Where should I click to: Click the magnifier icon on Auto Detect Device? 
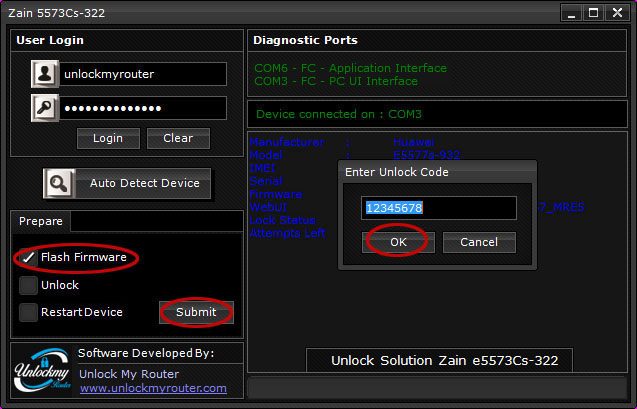click(59, 184)
